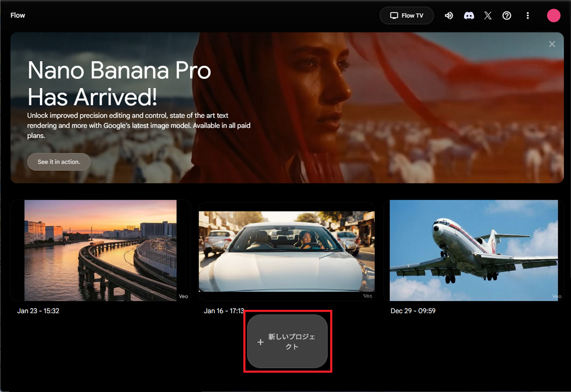Open the Flow TV section
Image resolution: width=571 pixels, height=392 pixels.
point(407,15)
